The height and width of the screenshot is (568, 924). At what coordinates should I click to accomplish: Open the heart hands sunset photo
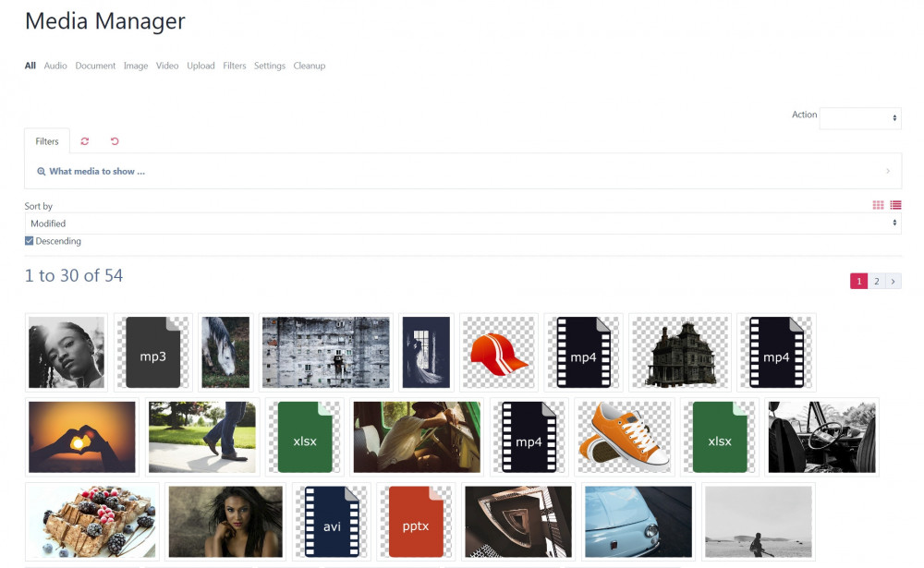[81, 436]
